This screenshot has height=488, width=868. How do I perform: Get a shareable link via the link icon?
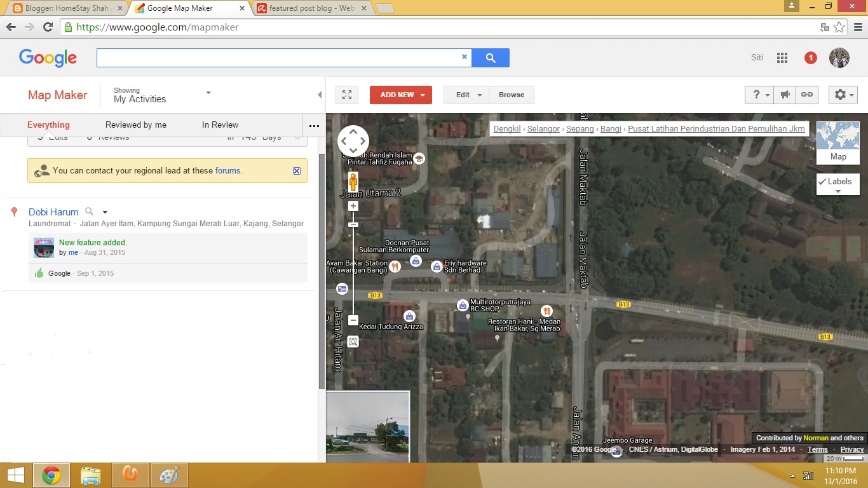tap(806, 94)
